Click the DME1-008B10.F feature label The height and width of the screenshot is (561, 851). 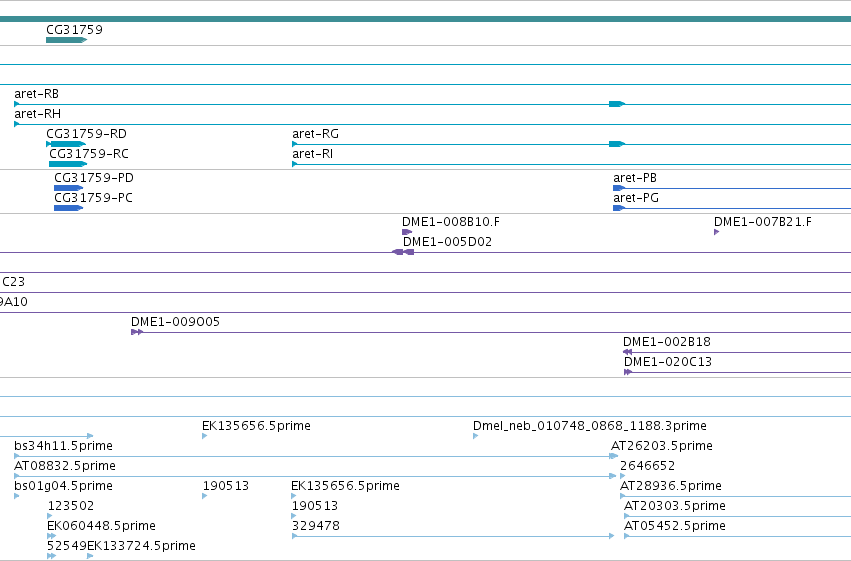(451, 222)
